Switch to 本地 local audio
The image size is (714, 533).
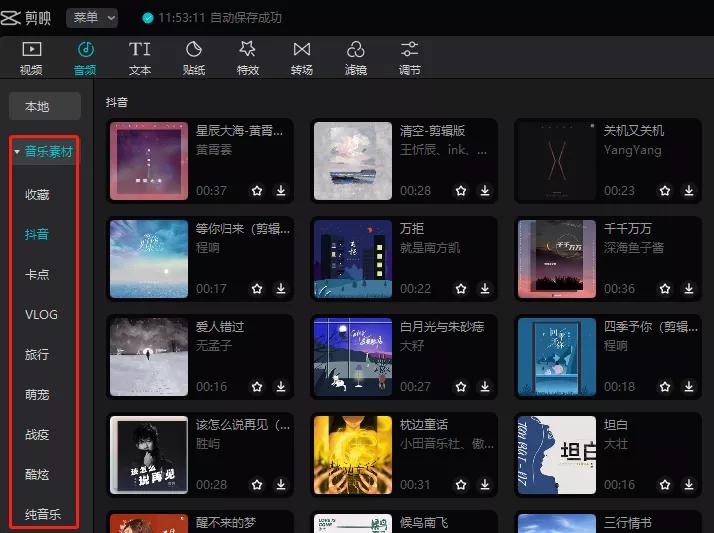(x=45, y=107)
